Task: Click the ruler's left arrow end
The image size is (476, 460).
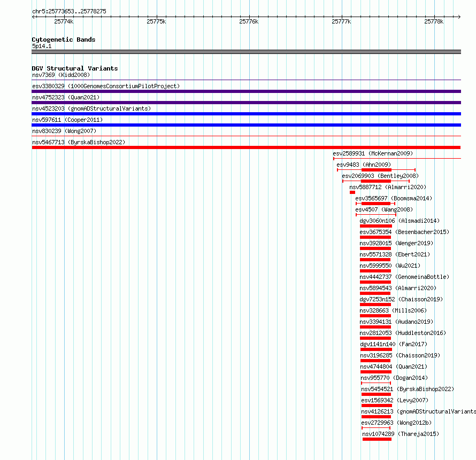Action: 33,17
